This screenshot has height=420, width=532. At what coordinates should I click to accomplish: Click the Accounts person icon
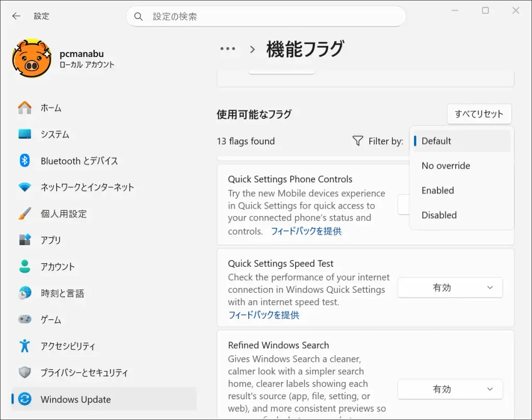[x=25, y=266]
